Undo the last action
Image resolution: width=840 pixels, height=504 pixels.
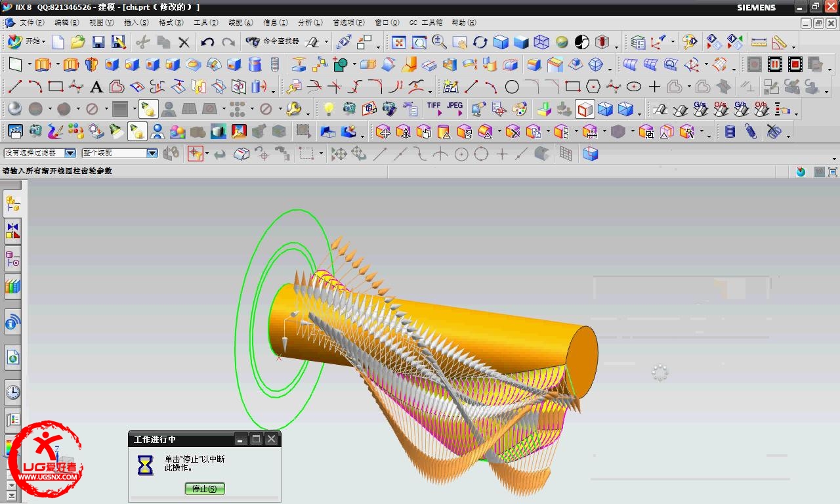(208, 43)
